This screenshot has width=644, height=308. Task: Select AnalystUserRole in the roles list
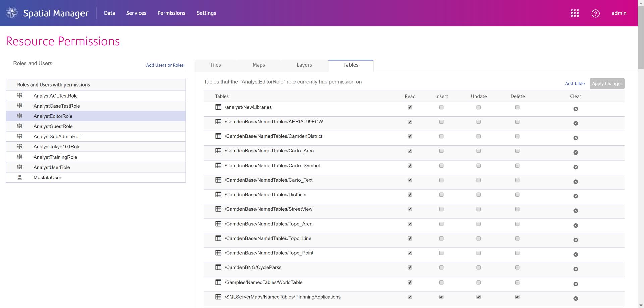tap(96, 167)
